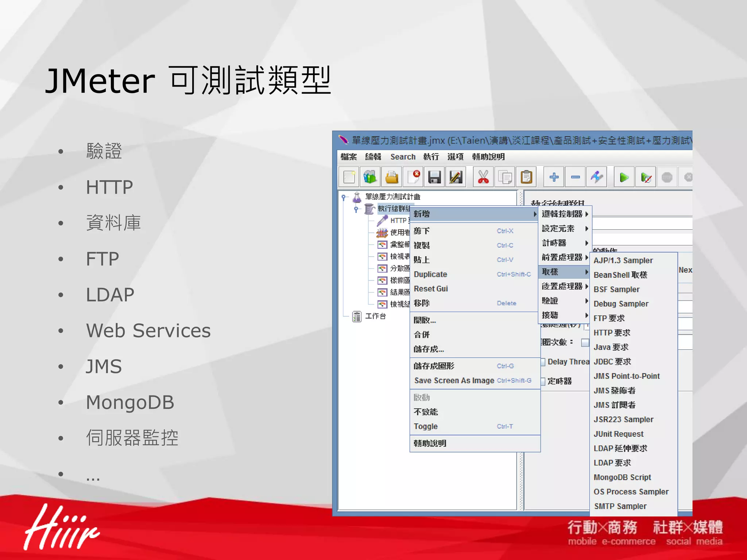
Task: Open the Templates toolbar icon
Action: tap(370, 177)
